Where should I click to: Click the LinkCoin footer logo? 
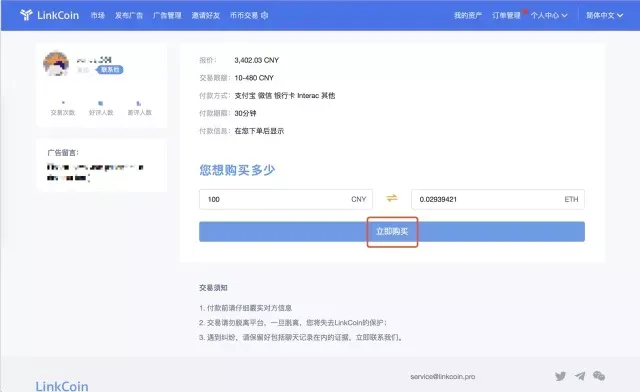click(x=62, y=386)
